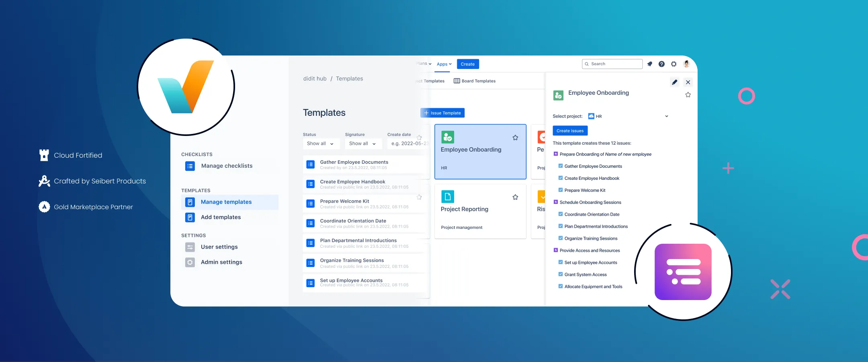Open the settings gear icon in top bar
Screen dimensions: 868x362
click(674, 64)
